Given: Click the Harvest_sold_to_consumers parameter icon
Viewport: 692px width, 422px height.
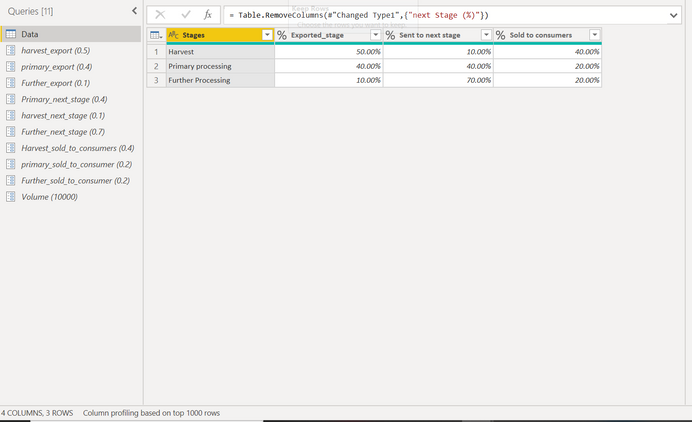Looking at the screenshot, I should click(11, 148).
